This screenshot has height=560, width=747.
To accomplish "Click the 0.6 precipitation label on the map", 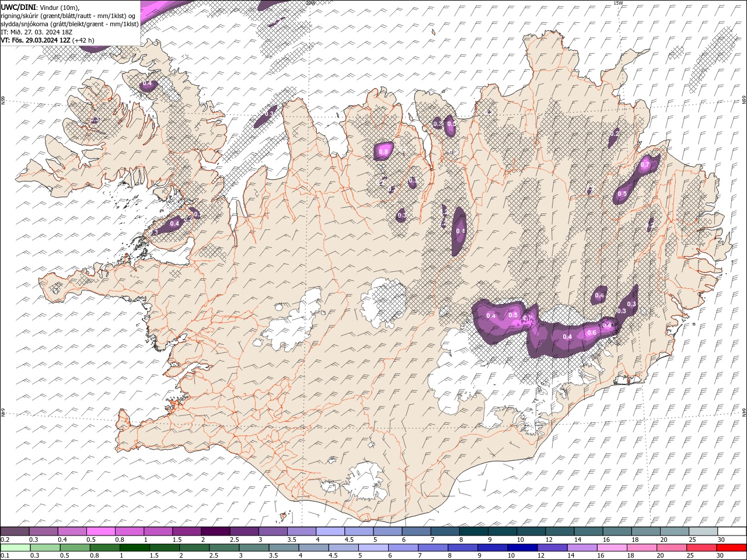I will click(592, 333).
